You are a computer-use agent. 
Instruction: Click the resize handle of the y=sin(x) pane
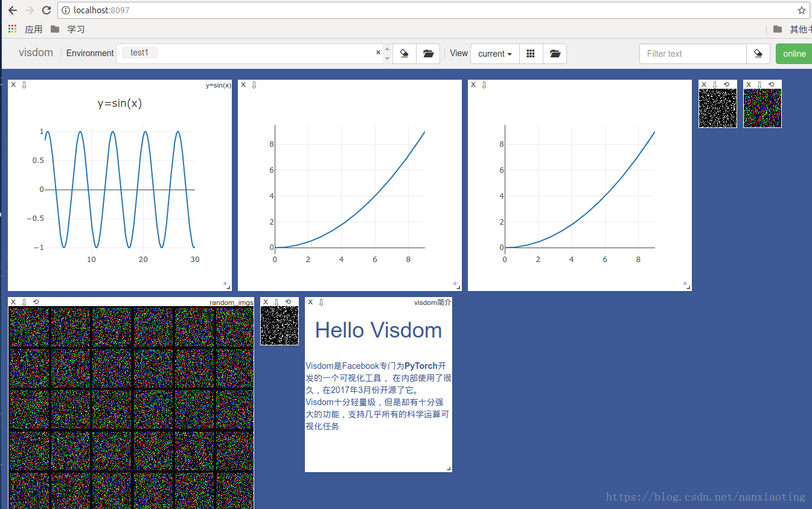pos(228,287)
